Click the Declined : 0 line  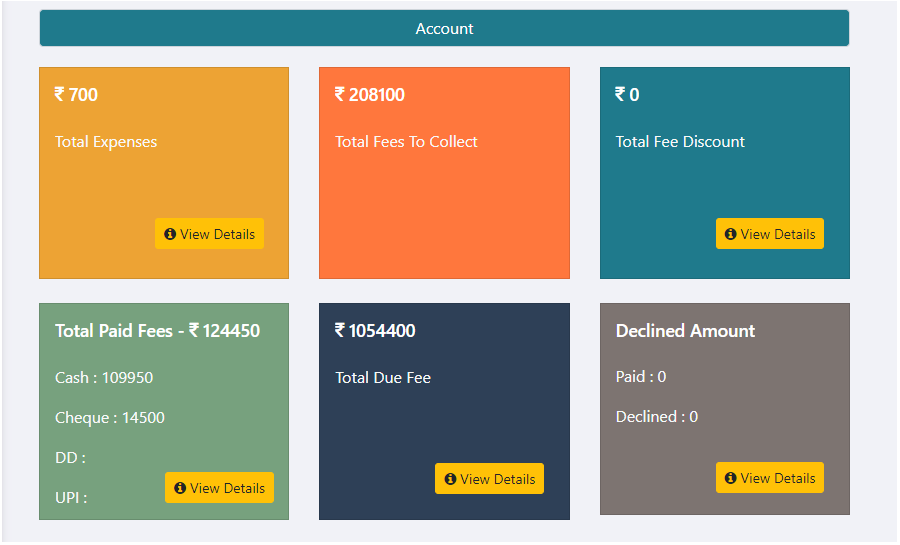click(657, 417)
